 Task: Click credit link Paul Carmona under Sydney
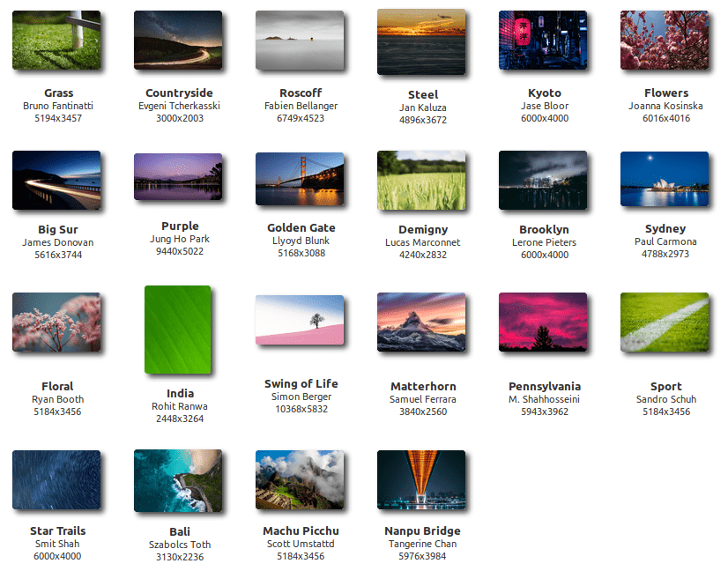point(665,241)
